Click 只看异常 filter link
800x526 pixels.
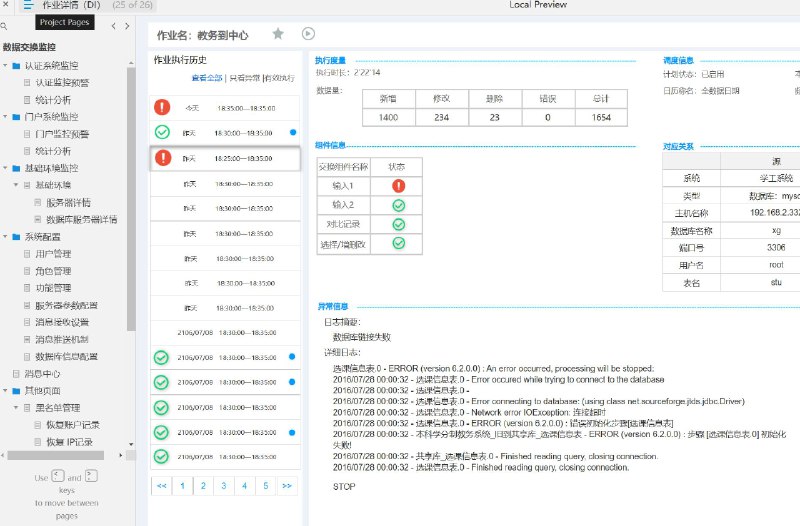tap(244, 78)
